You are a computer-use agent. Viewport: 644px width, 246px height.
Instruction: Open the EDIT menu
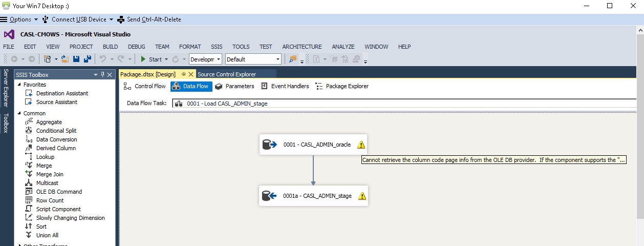[30, 47]
